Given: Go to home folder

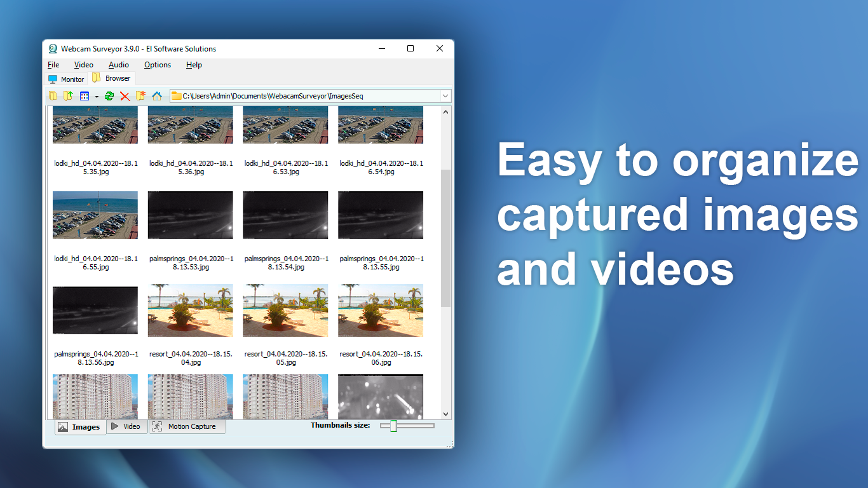Looking at the screenshot, I should point(157,96).
